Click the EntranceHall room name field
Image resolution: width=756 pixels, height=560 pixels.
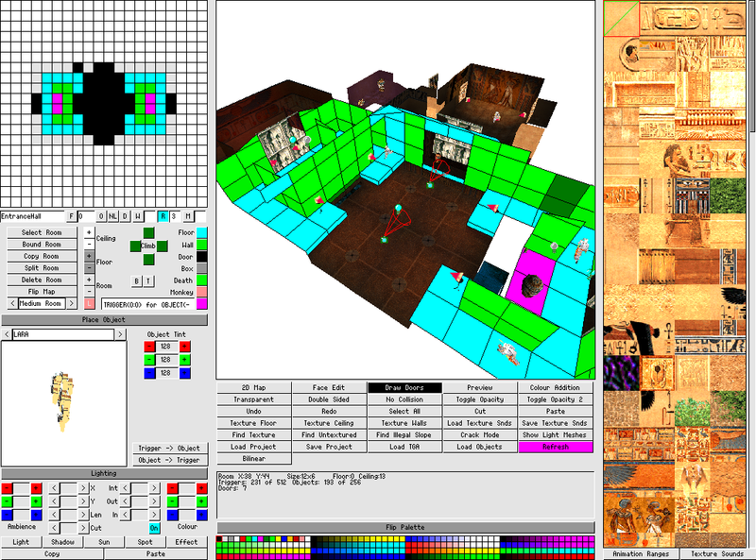(x=33, y=216)
